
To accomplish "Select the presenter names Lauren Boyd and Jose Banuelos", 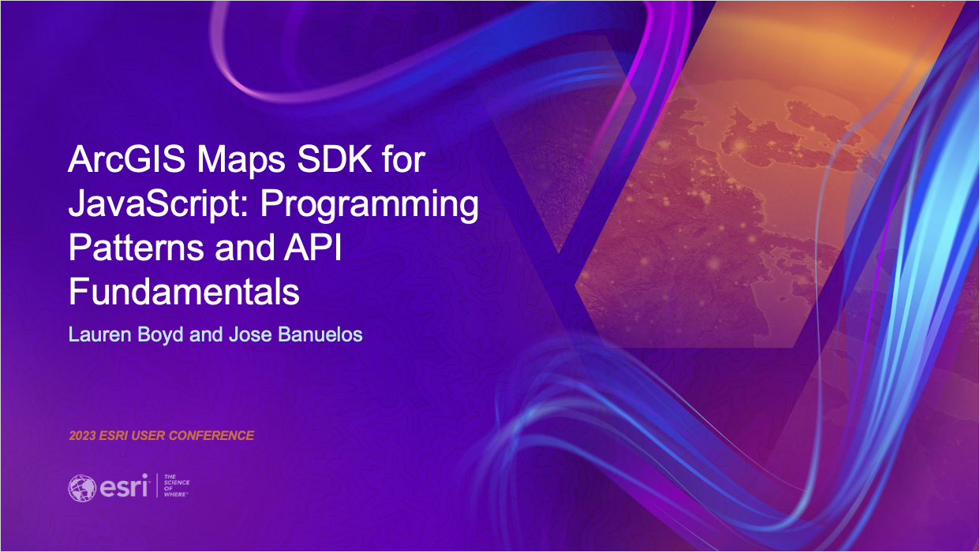I will point(215,334).
